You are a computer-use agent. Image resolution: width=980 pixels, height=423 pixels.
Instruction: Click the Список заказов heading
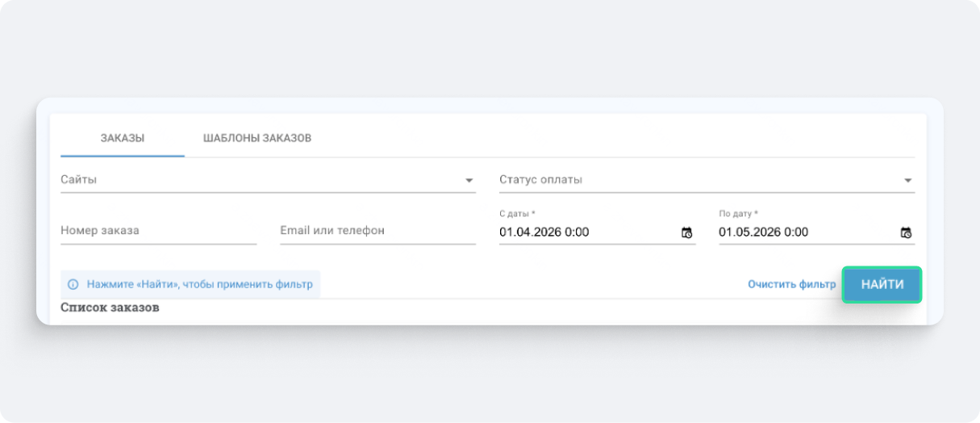(x=110, y=308)
